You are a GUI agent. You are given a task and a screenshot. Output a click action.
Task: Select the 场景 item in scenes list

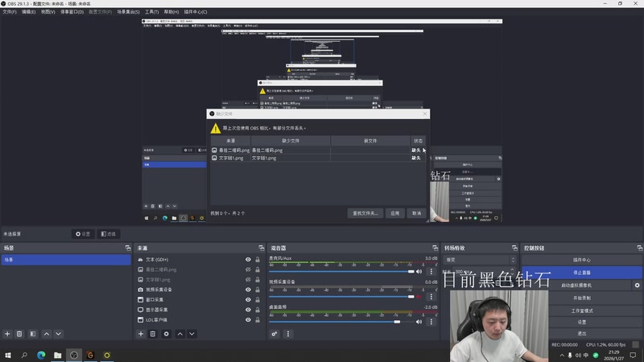[x=66, y=260]
